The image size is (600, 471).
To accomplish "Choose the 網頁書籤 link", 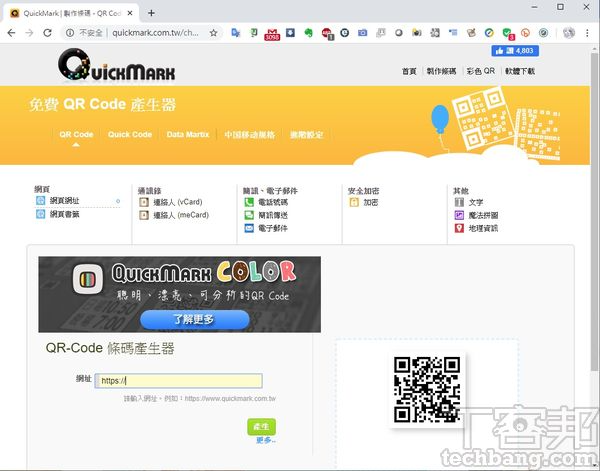I will pyautogui.click(x=64, y=214).
